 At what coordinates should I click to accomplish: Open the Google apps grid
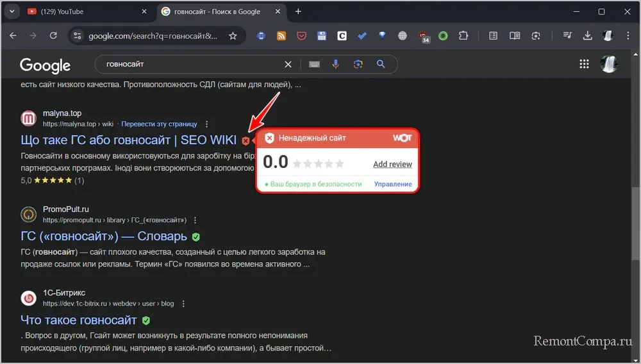point(584,64)
